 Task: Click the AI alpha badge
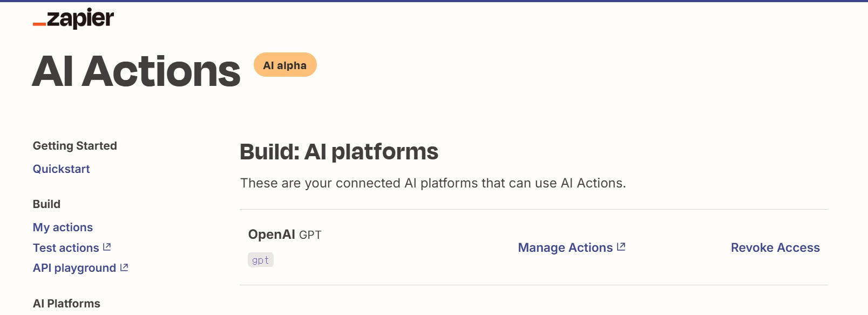click(285, 65)
